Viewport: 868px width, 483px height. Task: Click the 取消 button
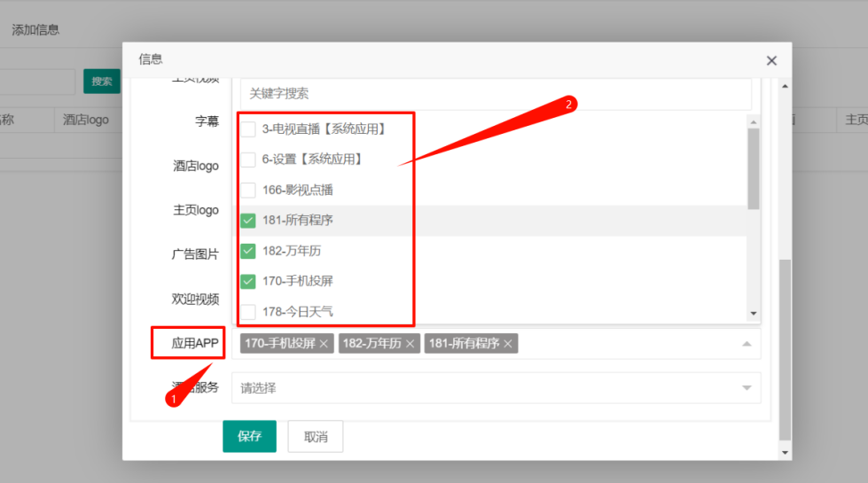[316, 437]
